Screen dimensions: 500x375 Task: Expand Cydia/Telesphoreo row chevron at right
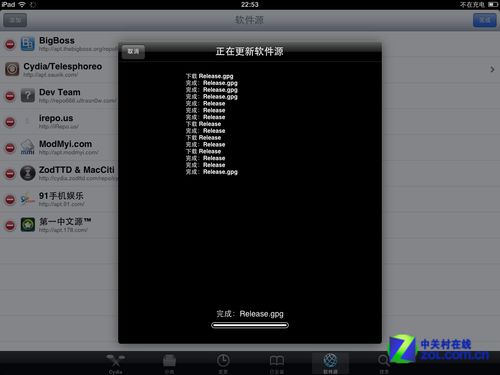pyautogui.click(x=492, y=69)
